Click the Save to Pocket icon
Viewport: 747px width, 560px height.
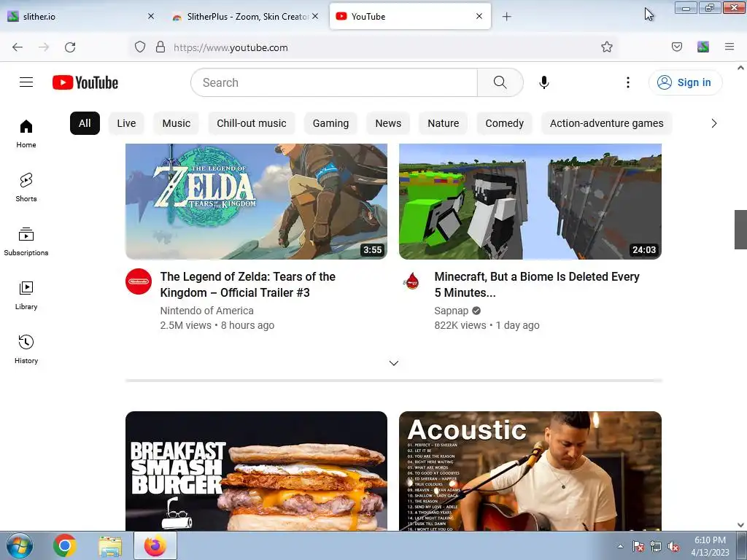(676, 47)
